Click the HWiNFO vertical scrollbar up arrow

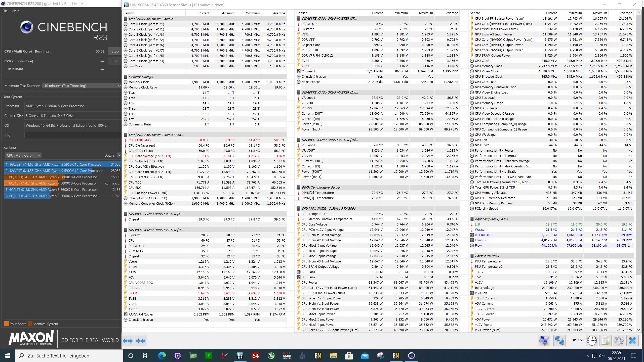pyautogui.click(x=638, y=13)
